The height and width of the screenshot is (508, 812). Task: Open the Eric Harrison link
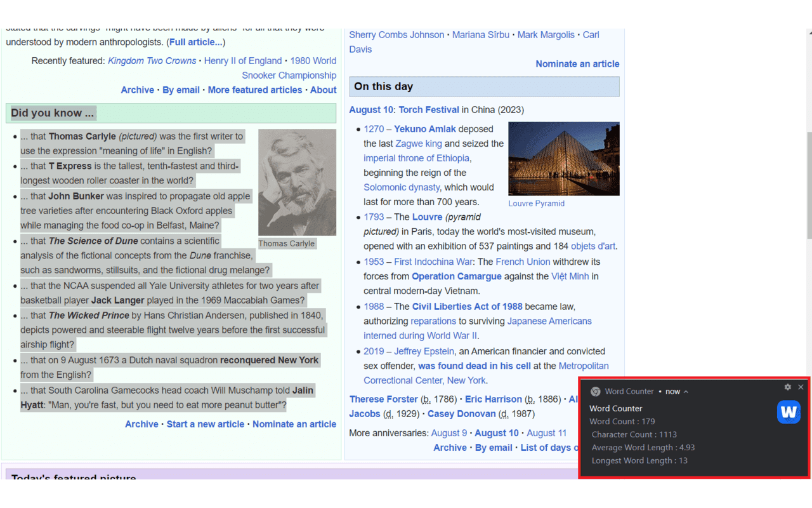click(494, 399)
